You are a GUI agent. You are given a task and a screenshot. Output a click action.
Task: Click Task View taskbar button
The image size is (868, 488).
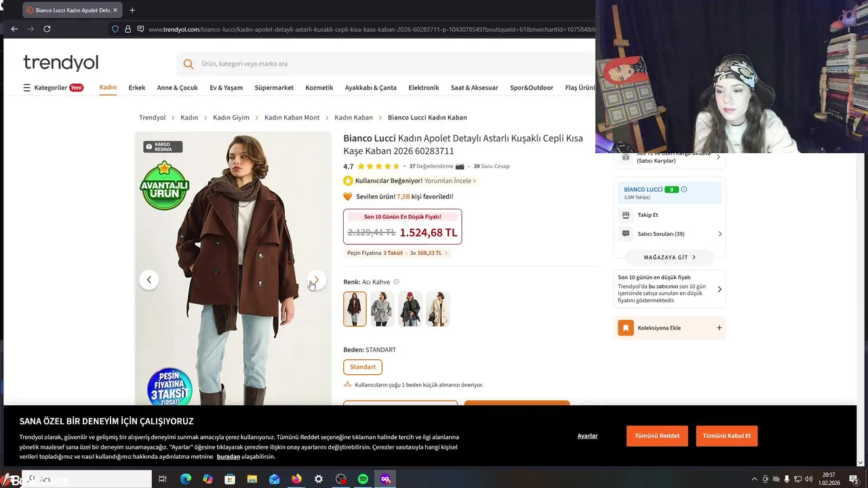tap(163, 479)
